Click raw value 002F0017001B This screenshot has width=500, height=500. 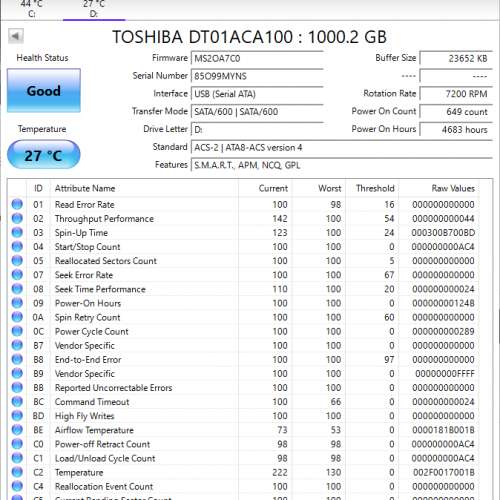(x=444, y=472)
